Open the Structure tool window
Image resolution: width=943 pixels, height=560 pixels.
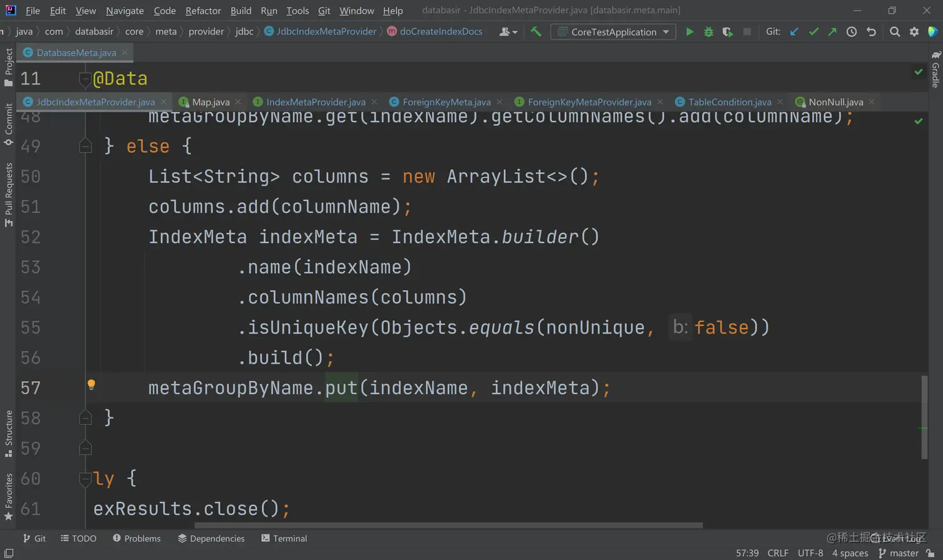pos(9,433)
